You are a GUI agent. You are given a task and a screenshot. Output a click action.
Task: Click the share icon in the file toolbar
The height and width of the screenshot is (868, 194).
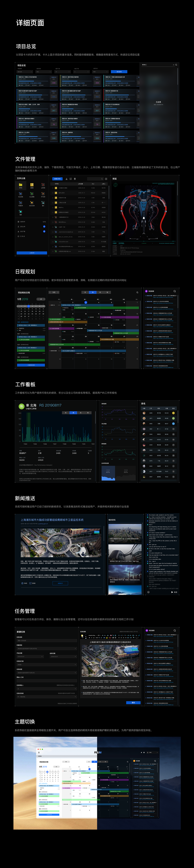click(x=71, y=179)
